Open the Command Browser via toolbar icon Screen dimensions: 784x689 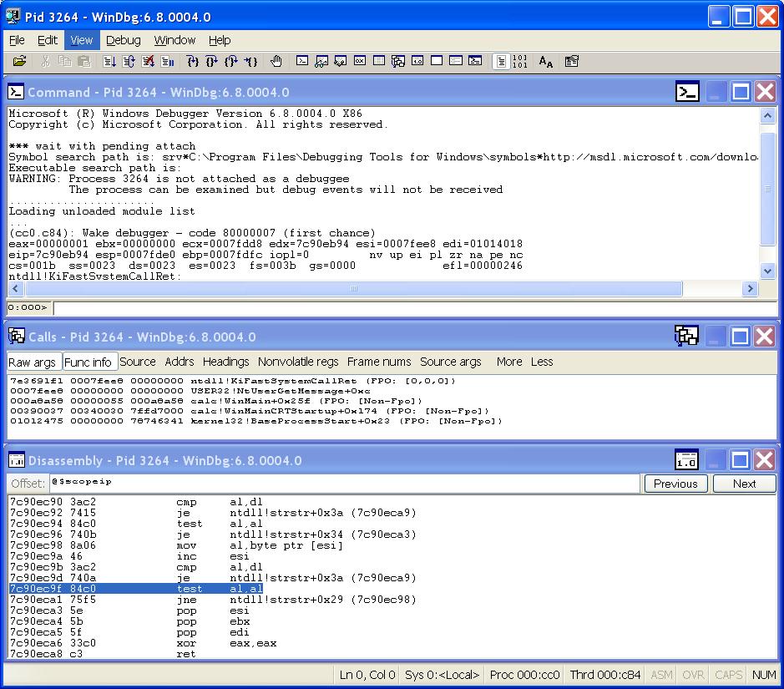point(475,61)
